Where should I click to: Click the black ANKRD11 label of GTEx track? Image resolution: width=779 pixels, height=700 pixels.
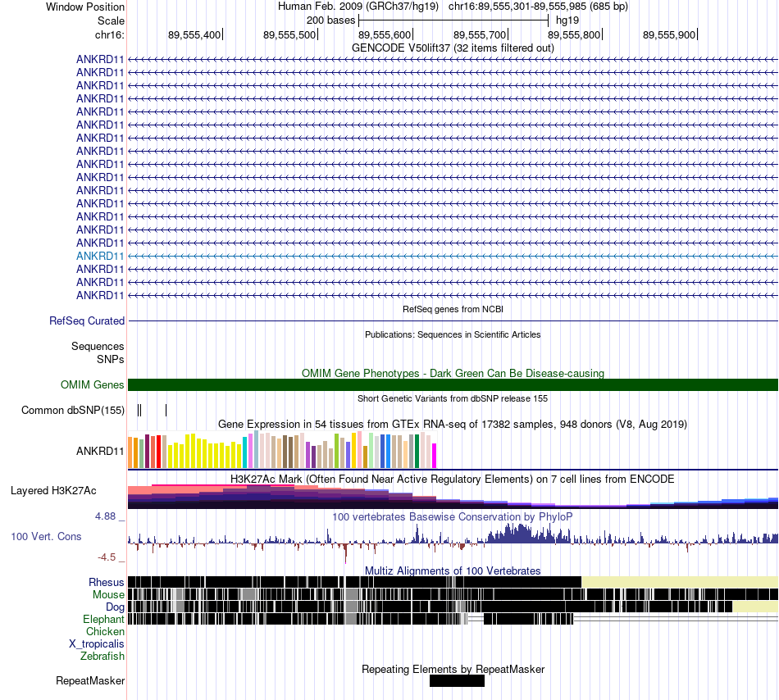click(x=100, y=452)
